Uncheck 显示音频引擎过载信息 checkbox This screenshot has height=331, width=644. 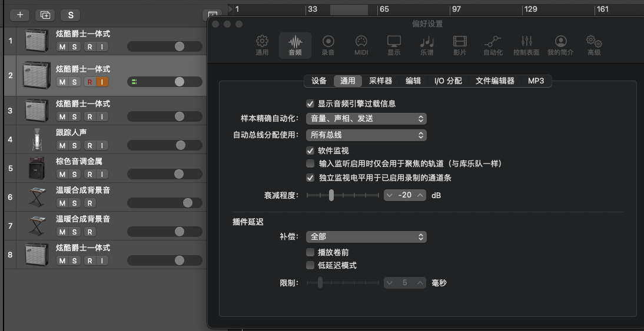pyautogui.click(x=310, y=104)
